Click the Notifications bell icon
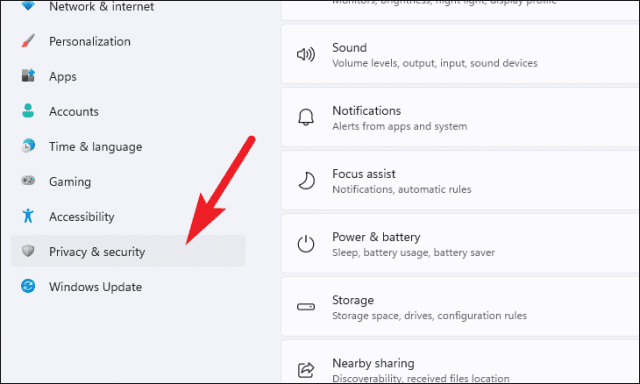 tap(306, 118)
